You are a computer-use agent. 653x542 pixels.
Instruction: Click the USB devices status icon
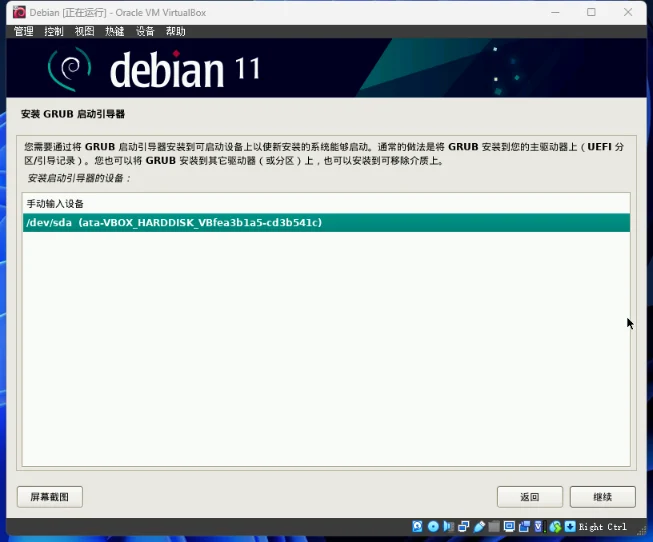click(479, 527)
